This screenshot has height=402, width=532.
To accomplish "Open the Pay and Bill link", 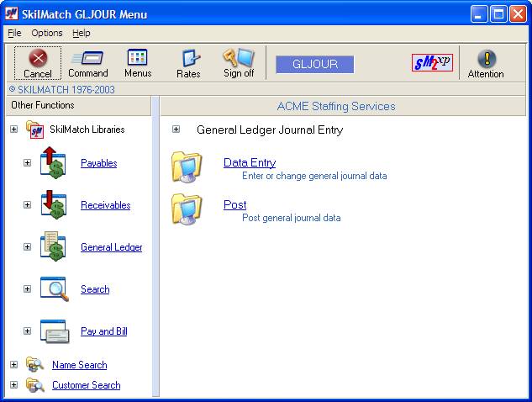I will pos(104,331).
